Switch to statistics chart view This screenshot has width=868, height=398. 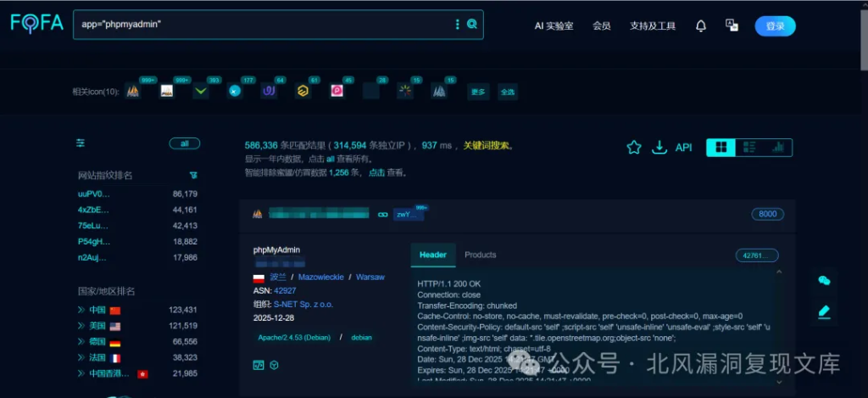(x=777, y=148)
